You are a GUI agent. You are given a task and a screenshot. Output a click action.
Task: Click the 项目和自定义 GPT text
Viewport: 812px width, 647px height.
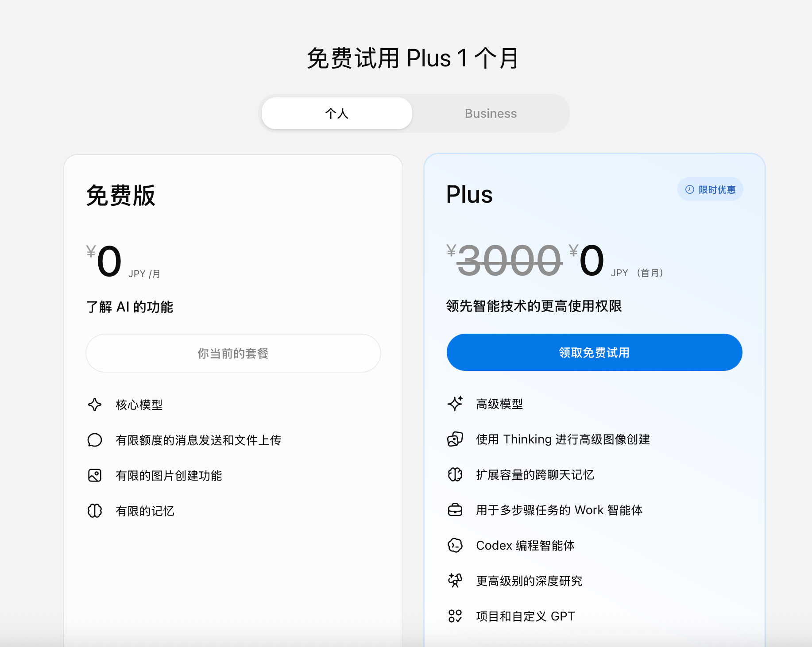coord(525,616)
